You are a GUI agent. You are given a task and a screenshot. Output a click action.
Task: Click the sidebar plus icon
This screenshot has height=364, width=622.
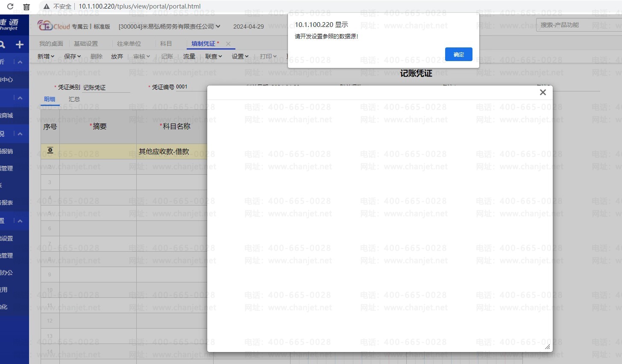19,44
